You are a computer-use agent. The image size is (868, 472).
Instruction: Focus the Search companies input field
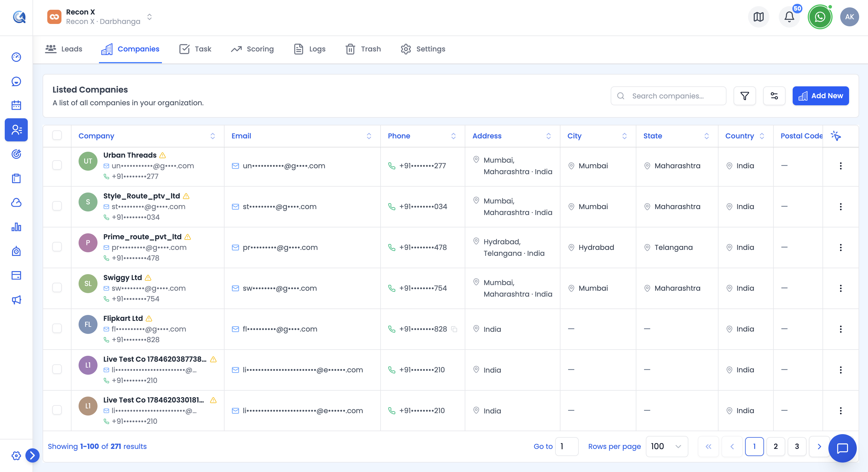pos(668,96)
